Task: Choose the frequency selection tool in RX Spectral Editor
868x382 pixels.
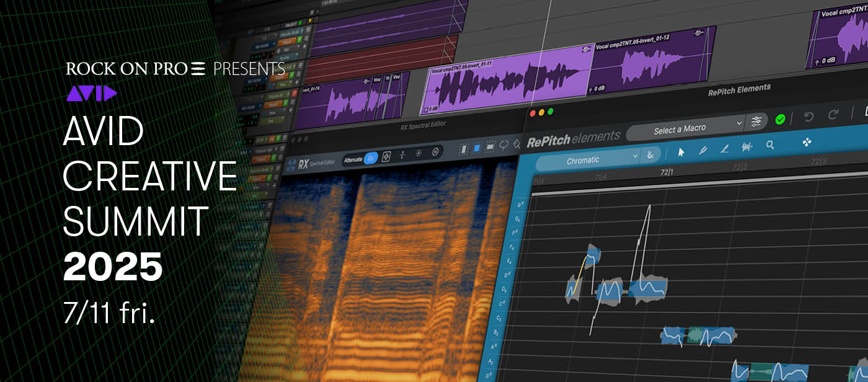Action: (490, 147)
